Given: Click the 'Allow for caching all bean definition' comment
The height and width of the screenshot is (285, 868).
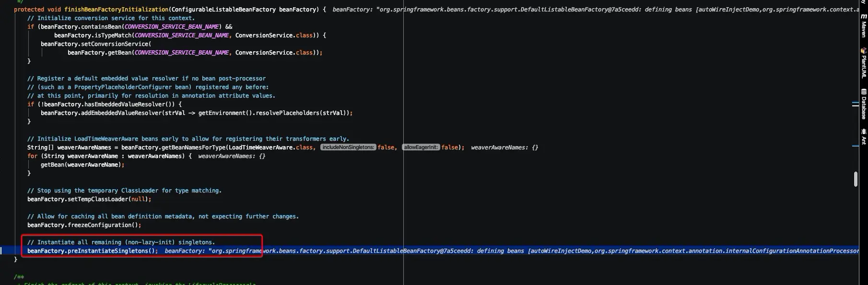Looking at the screenshot, I should (x=163, y=216).
